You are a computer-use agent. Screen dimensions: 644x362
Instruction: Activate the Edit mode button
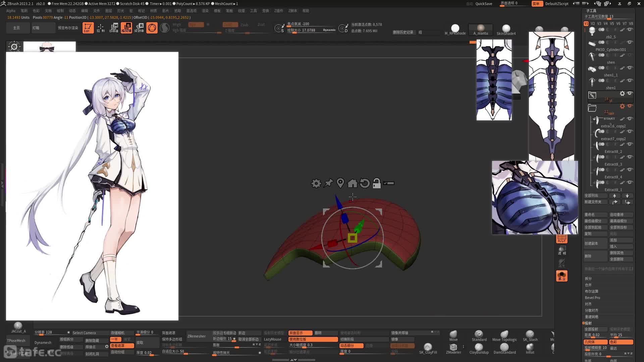pyautogui.click(x=88, y=28)
